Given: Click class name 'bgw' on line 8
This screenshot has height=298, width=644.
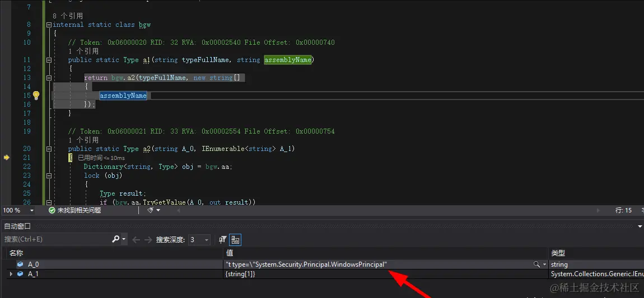Looking at the screenshot, I should [x=144, y=25].
